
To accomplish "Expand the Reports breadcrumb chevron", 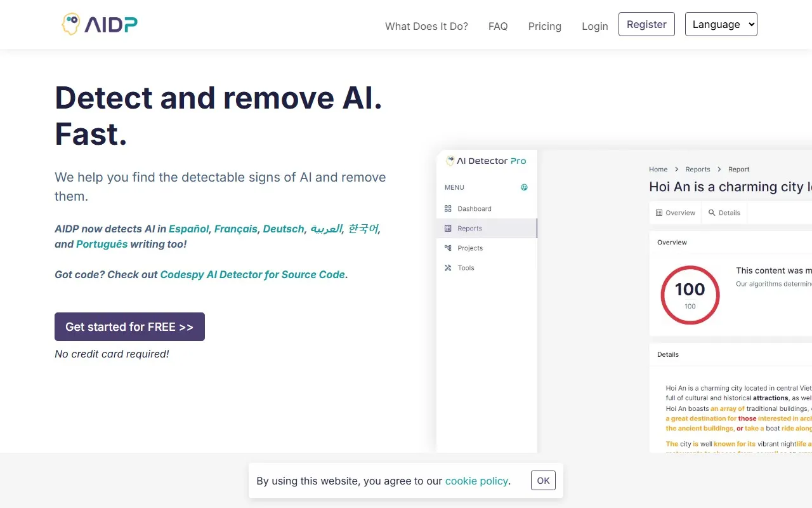I will (719, 169).
